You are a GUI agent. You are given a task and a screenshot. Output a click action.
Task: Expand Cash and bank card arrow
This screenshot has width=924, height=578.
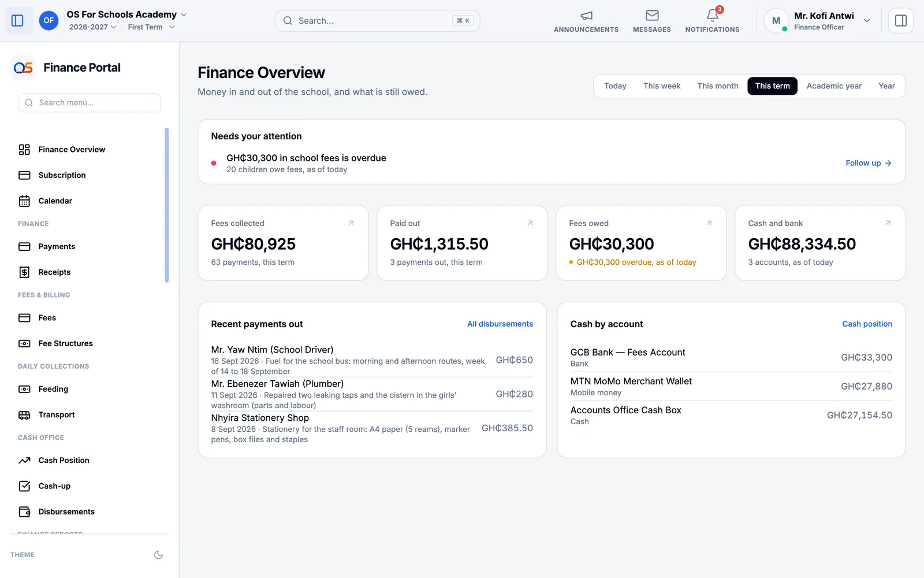click(888, 223)
